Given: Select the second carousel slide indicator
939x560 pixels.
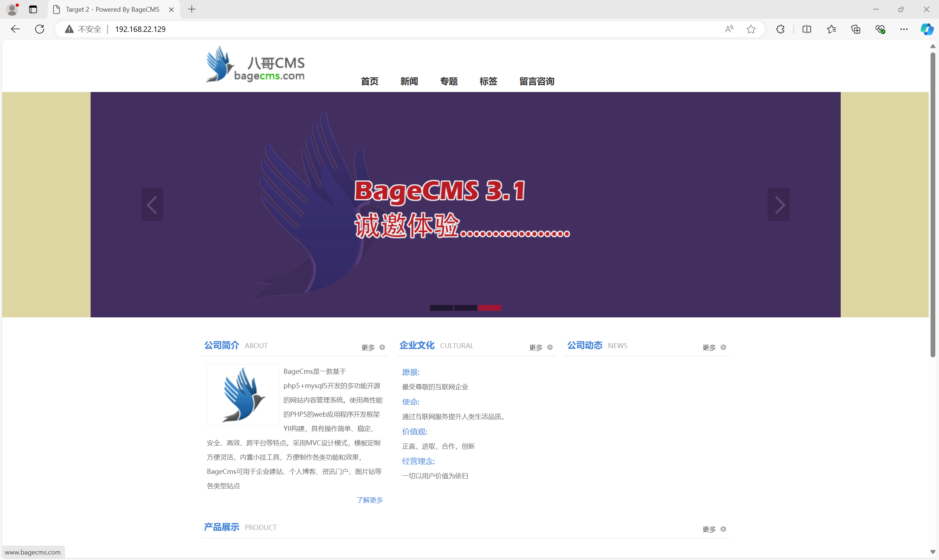Looking at the screenshot, I should [x=465, y=308].
